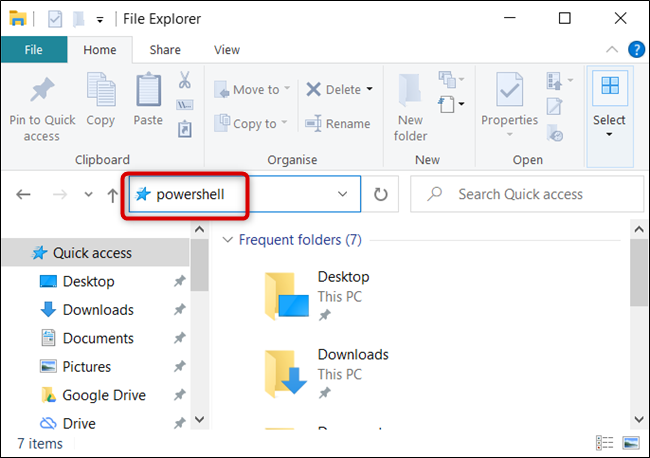Screen dimensions: 650x458
Task: Unpin Downloads using its sidebar pin icon
Action: [179, 310]
